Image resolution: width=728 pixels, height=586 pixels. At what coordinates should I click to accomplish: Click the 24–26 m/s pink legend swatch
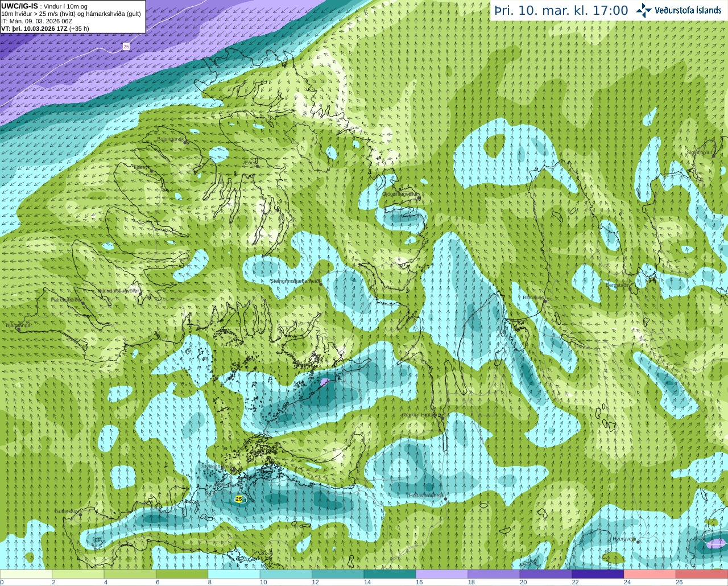(650, 574)
